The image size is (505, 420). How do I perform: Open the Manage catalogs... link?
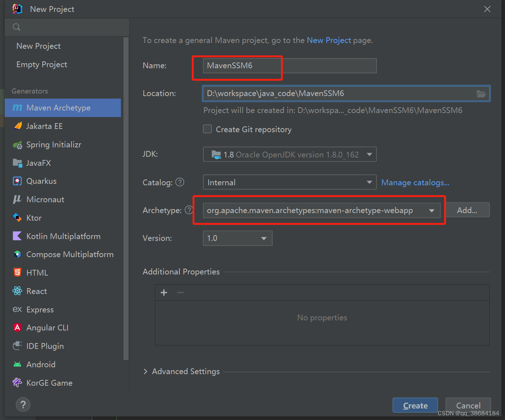point(415,182)
